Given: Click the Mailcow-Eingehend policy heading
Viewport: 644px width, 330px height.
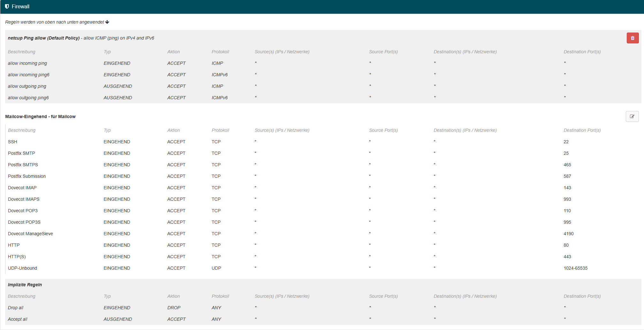Looking at the screenshot, I should (x=40, y=116).
